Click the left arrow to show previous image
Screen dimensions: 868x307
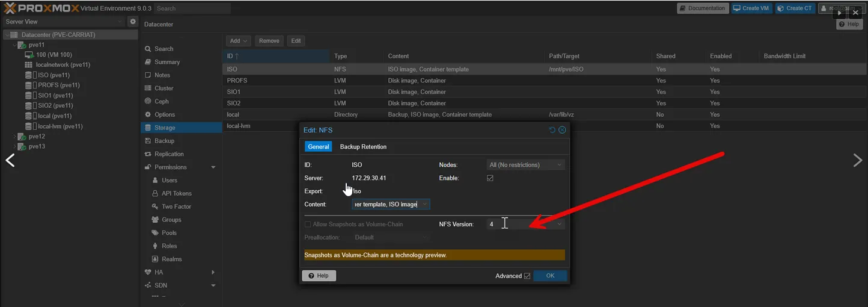click(x=10, y=160)
